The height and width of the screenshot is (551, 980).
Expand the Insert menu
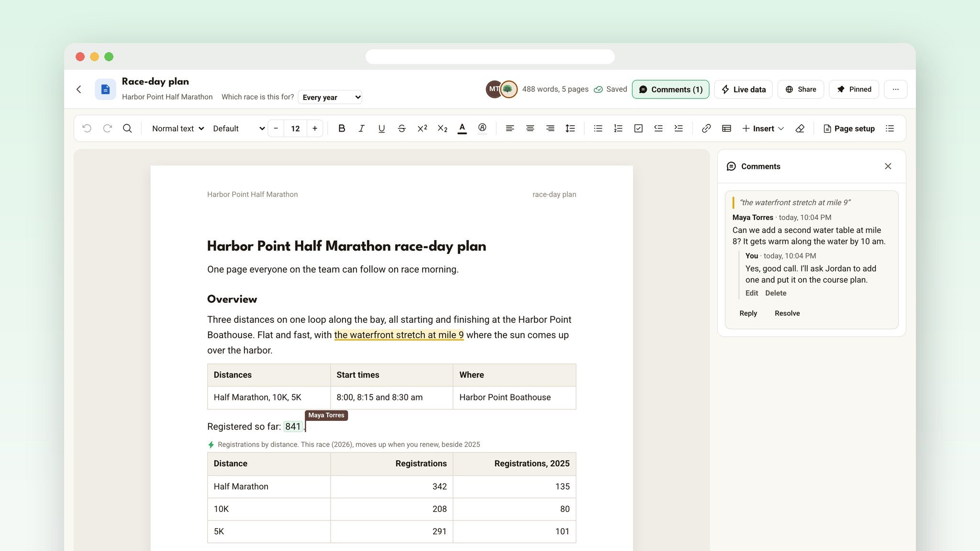pos(763,128)
